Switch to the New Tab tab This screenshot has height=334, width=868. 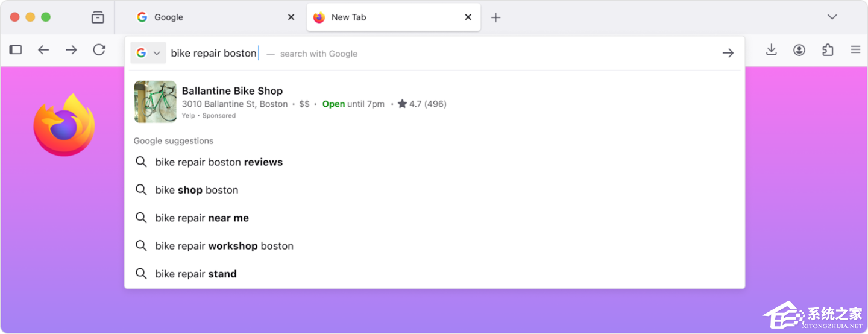coord(394,17)
